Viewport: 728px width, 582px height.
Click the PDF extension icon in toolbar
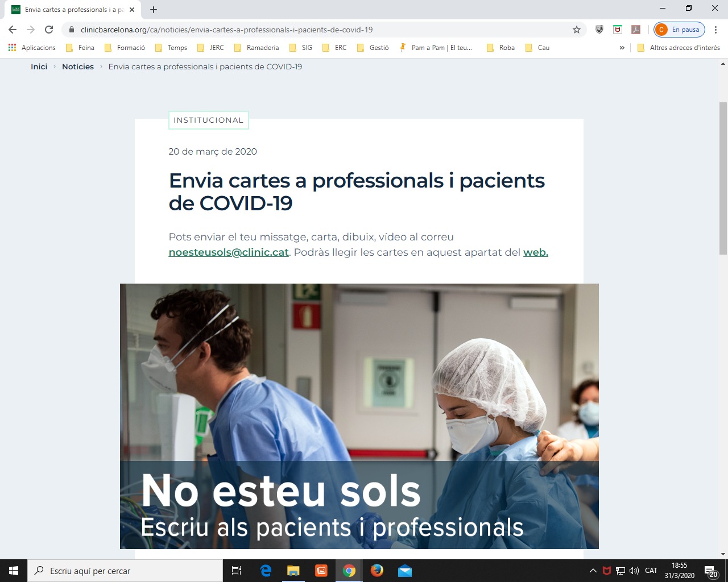[636, 30]
